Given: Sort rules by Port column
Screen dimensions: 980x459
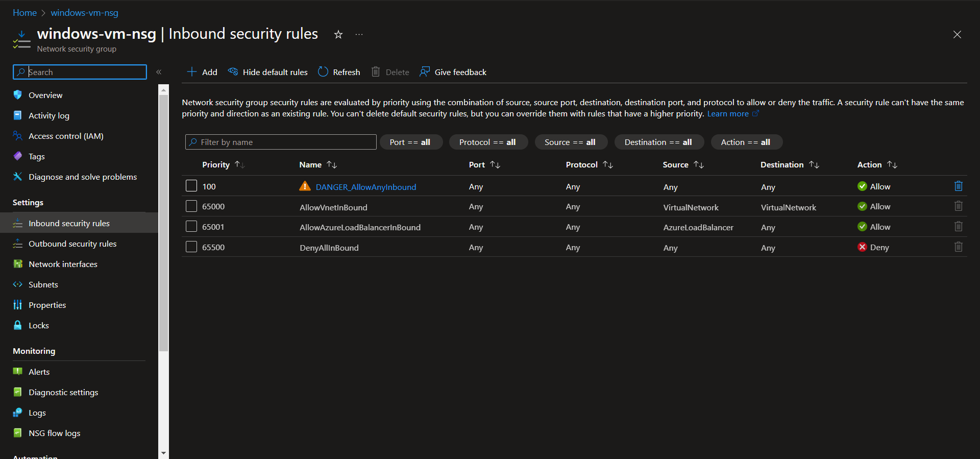Looking at the screenshot, I should (x=484, y=164).
